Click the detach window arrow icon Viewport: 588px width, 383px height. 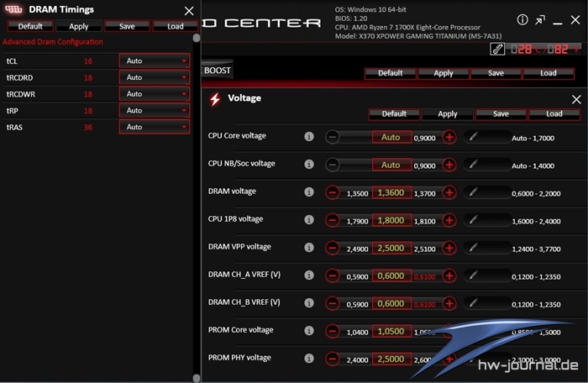pos(540,20)
